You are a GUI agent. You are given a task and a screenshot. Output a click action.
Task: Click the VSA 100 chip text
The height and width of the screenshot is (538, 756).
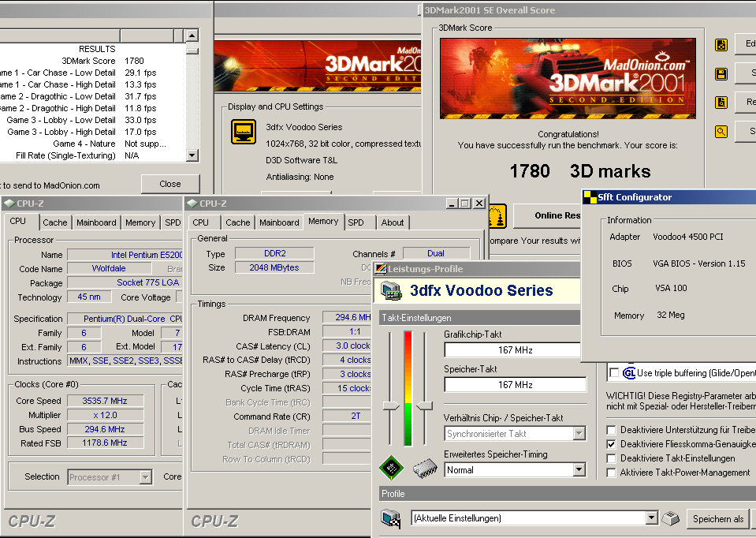click(671, 288)
